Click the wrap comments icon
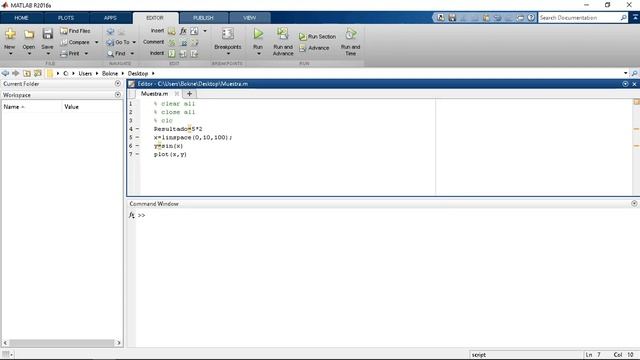 point(194,42)
